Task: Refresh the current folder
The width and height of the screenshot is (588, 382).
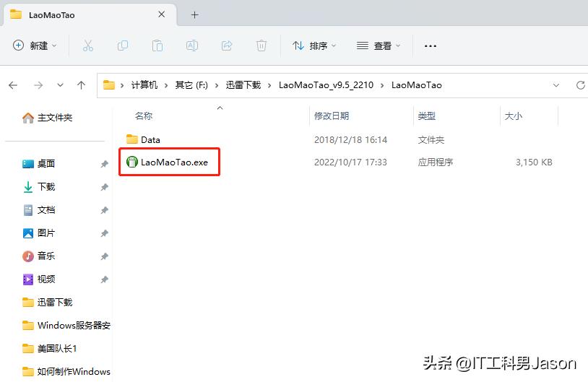Action: pyautogui.click(x=581, y=85)
